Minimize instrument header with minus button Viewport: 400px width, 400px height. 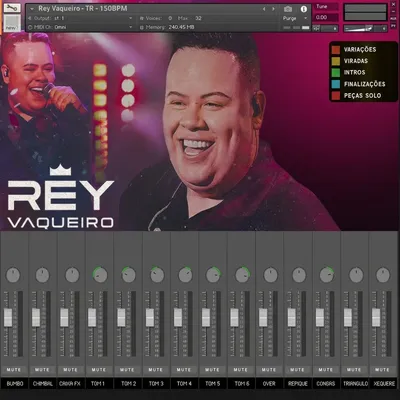pos(393,12)
